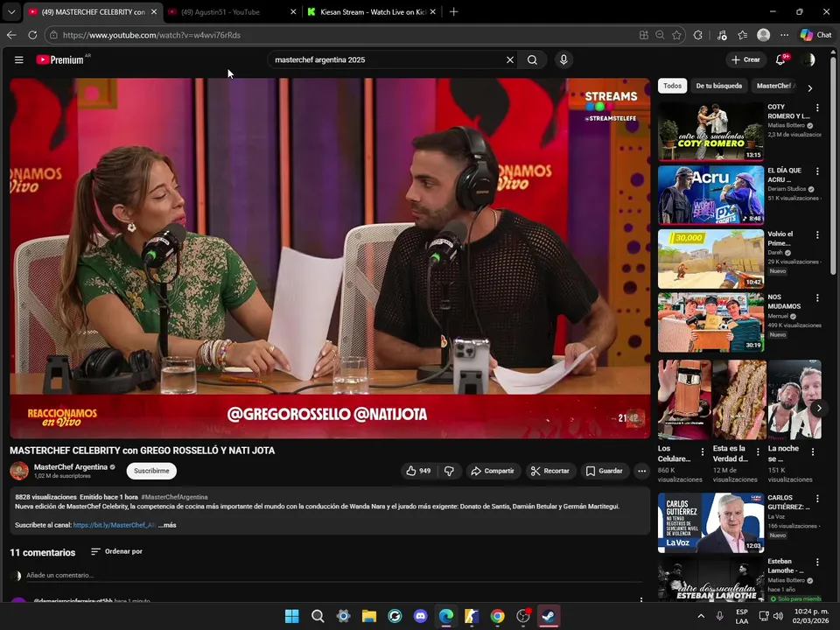Viewport: 840px width, 630px height.
Task: Open browser extensions puzzle icon
Action: 697,35
